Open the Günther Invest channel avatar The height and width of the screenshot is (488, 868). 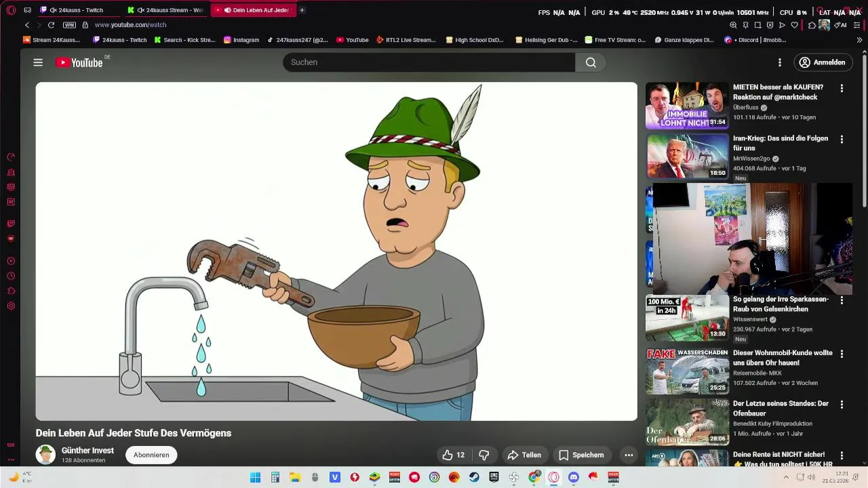coord(45,455)
